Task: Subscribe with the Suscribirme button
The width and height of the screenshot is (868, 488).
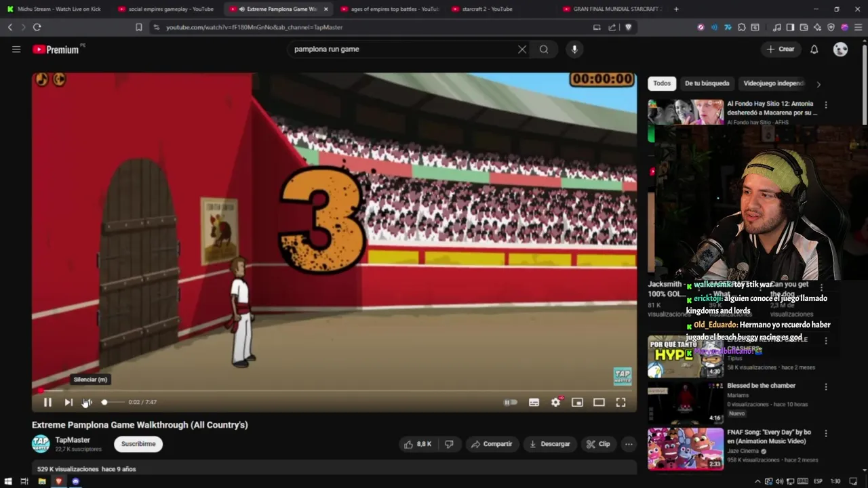Action: [x=138, y=444]
